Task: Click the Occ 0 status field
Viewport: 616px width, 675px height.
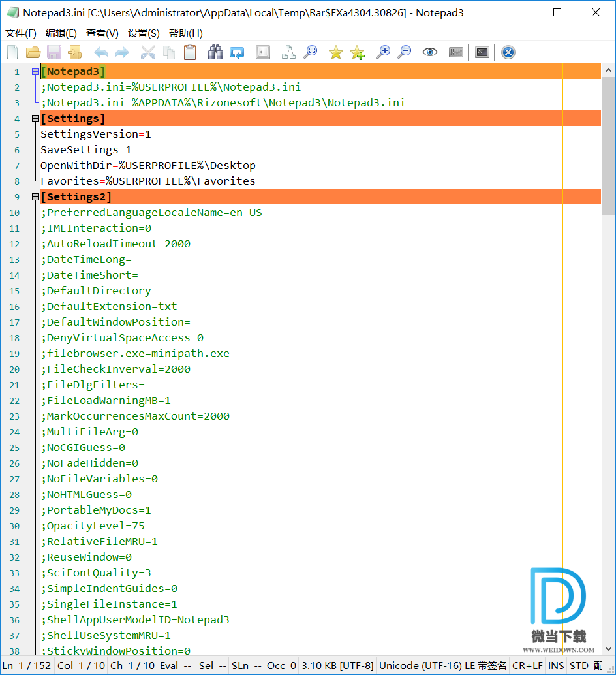Action: coord(281,665)
